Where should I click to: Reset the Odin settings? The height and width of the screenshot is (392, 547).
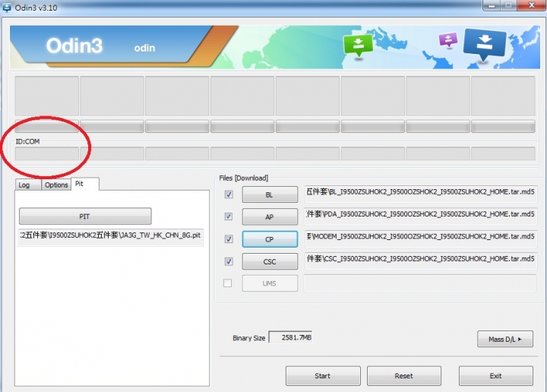click(404, 375)
